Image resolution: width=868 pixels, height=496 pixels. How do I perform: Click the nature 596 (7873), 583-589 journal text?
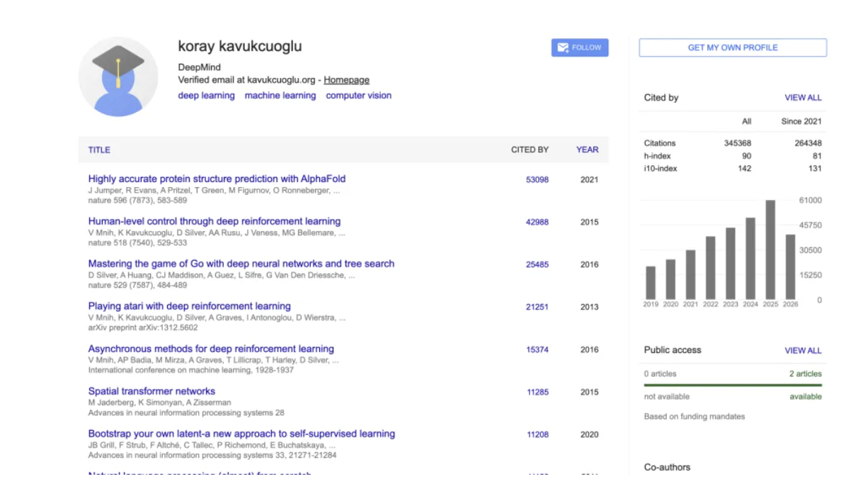click(x=137, y=201)
